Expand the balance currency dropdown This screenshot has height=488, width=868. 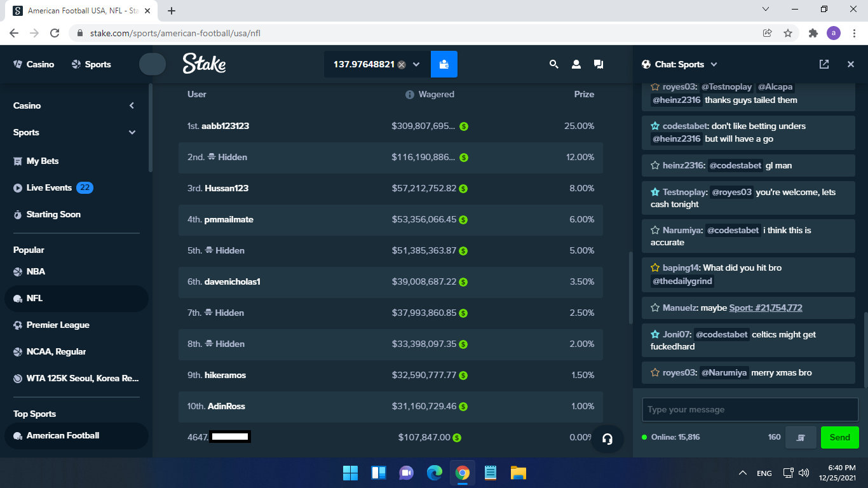pos(416,64)
